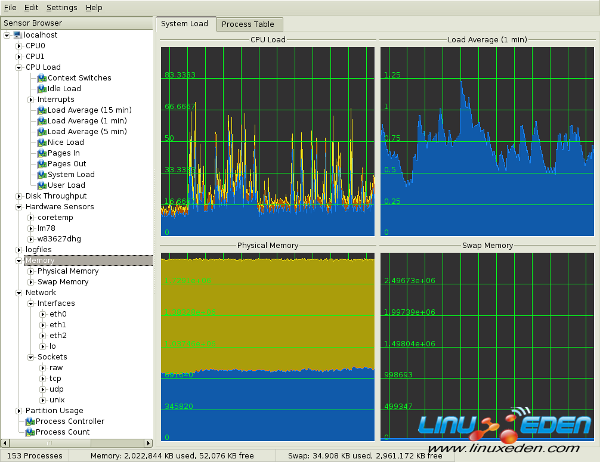Click Load Average (5 min) sensor icon
The width and height of the screenshot is (600, 462).
[x=42, y=132]
